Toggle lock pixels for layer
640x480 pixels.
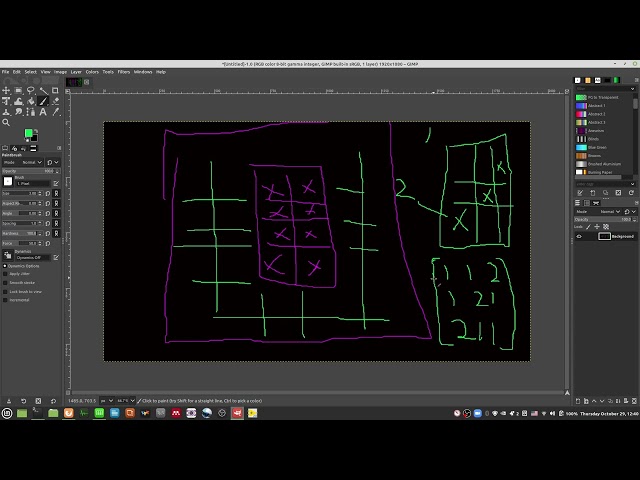(x=588, y=227)
